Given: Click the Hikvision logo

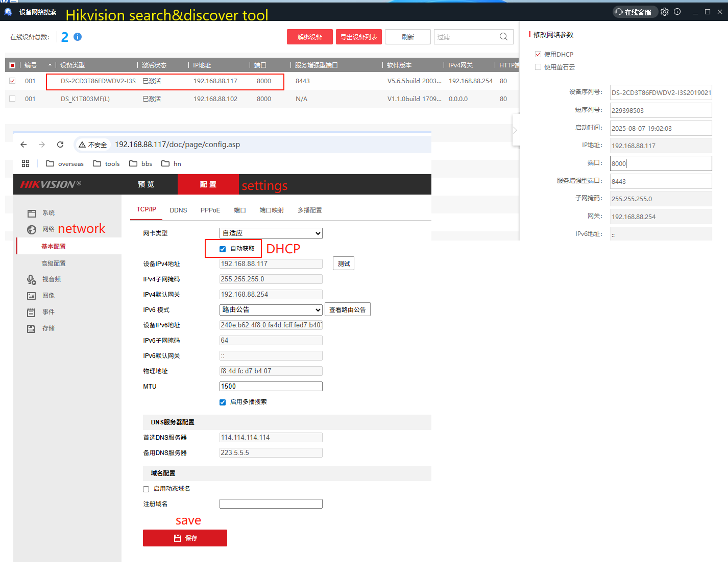Looking at the screenshot, I should pyautogui.click(x=51, y=184).
